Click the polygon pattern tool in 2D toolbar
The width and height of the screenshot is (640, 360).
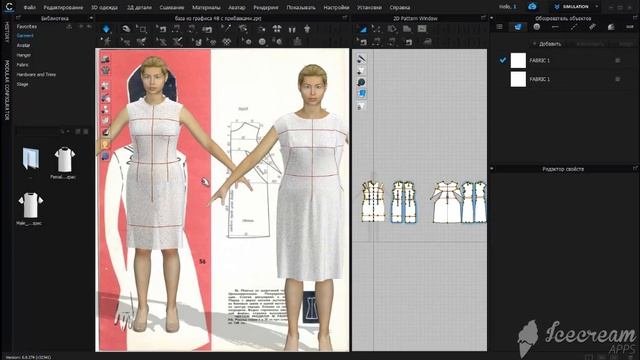(392, 29)
